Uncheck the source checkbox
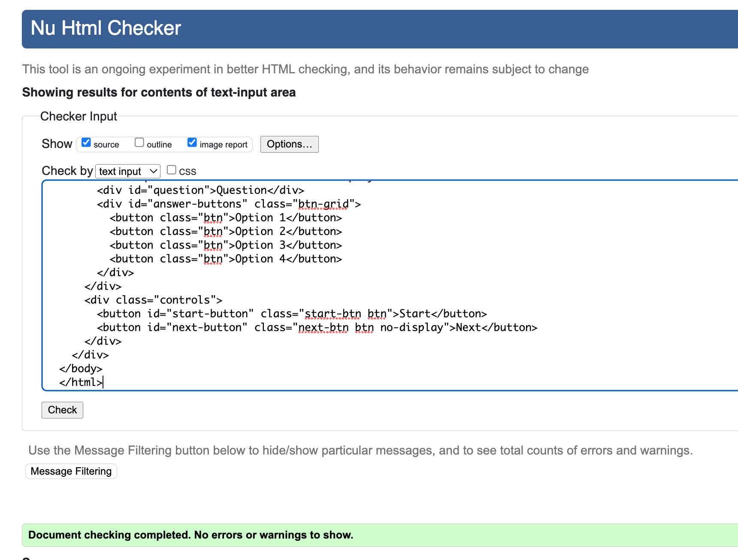 [x=86, y=142]
